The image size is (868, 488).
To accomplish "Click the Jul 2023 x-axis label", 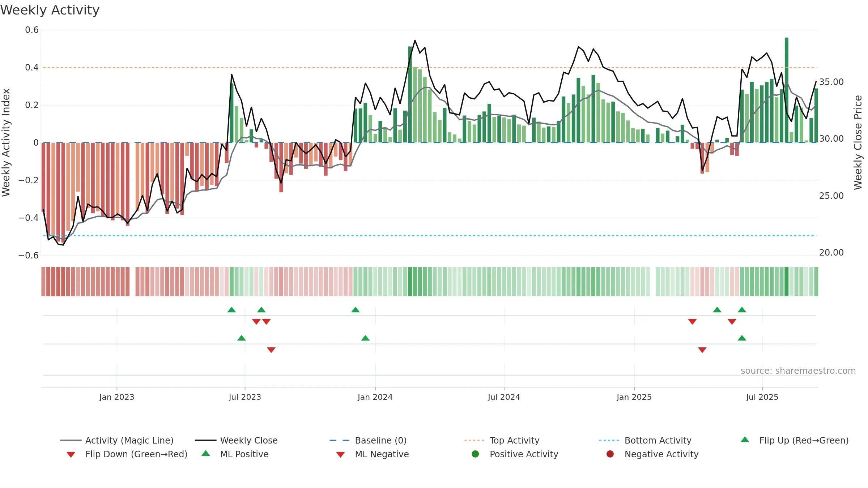I will pyautogui.click(x=245, y=397).
